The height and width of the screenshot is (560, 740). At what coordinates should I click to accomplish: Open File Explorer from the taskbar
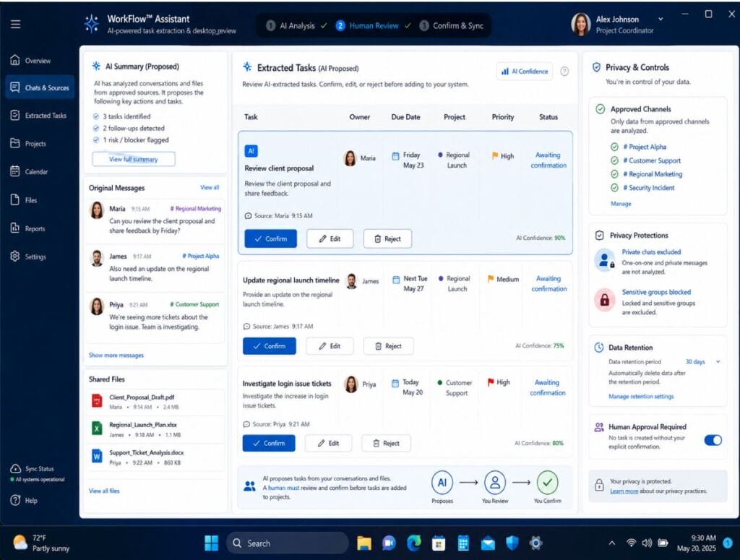pyautogui.click(x=364, y=543)
